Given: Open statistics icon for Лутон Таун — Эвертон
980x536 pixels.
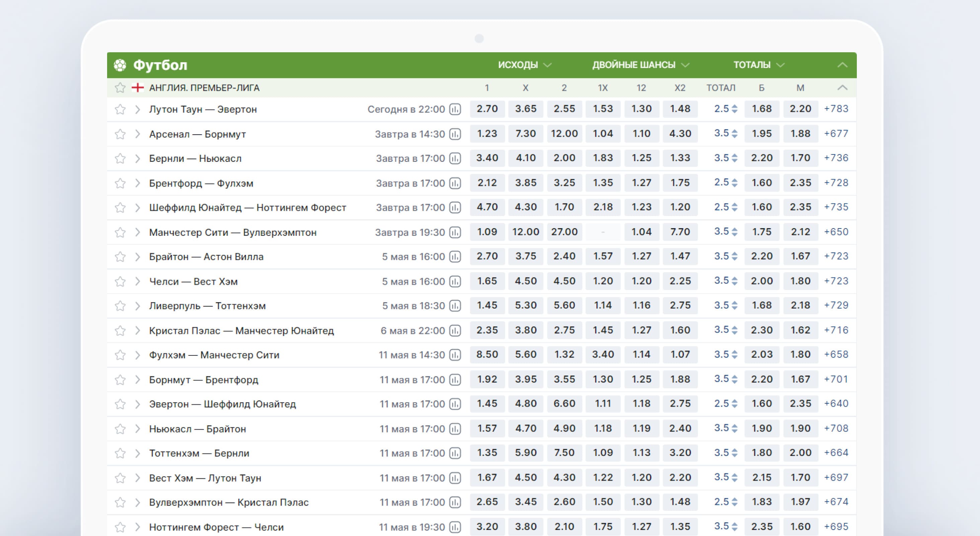Looking at the screenshot, I should click(x=455, y=109).
